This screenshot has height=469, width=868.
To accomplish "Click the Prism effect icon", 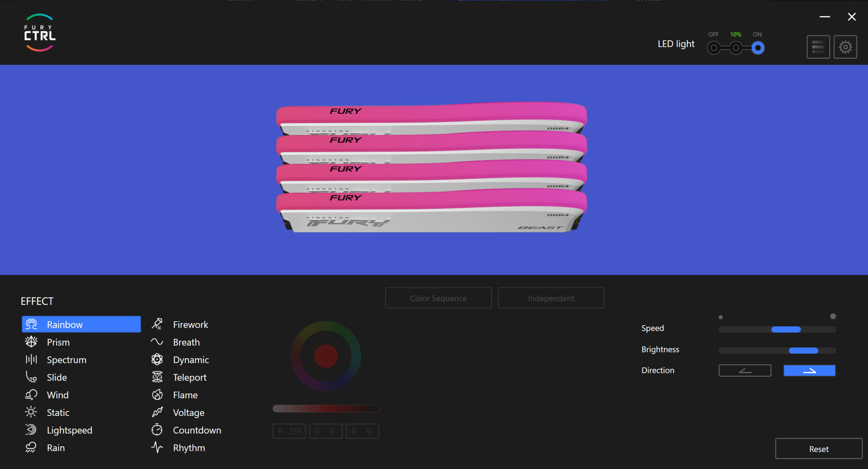I will coord(31,342).
